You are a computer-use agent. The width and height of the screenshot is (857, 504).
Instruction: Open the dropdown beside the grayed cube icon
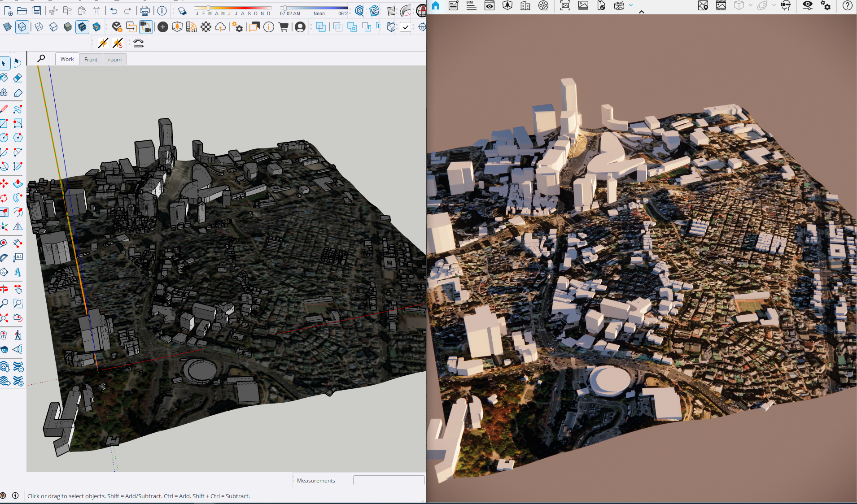click(x=750, y=6)
